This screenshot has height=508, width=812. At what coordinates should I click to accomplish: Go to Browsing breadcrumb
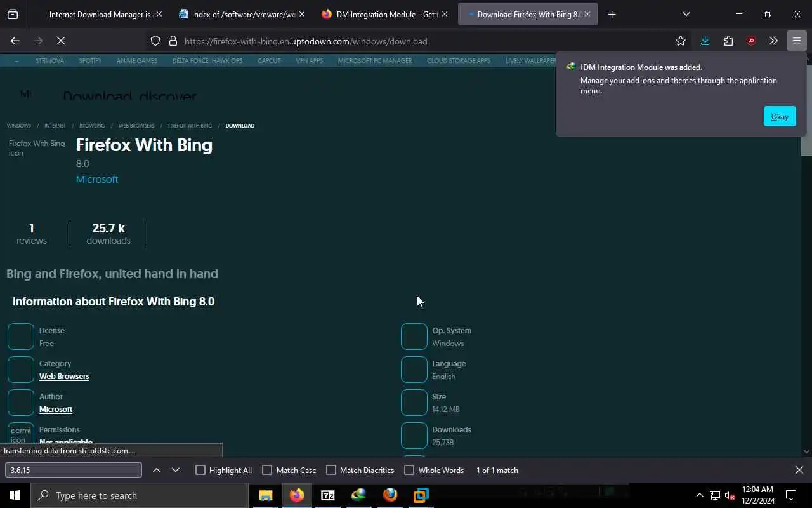92,126
